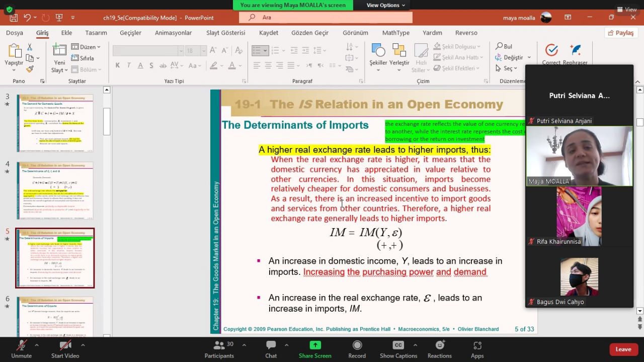Open the Reverso ribbon tab
The width and height of the screenshot is (644, 362).
[466, 33]
